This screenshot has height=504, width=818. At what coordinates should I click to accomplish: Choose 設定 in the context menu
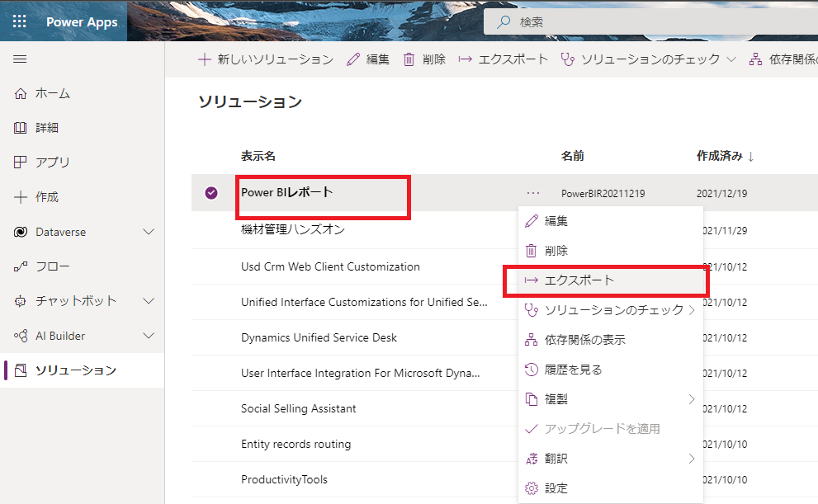coord(611,488)
